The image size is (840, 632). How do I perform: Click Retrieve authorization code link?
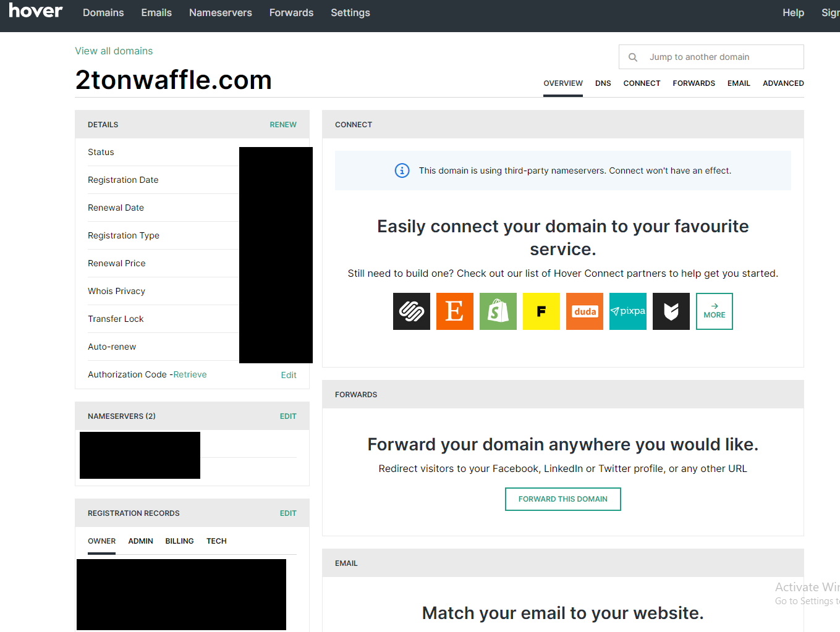tap(190, 374)
